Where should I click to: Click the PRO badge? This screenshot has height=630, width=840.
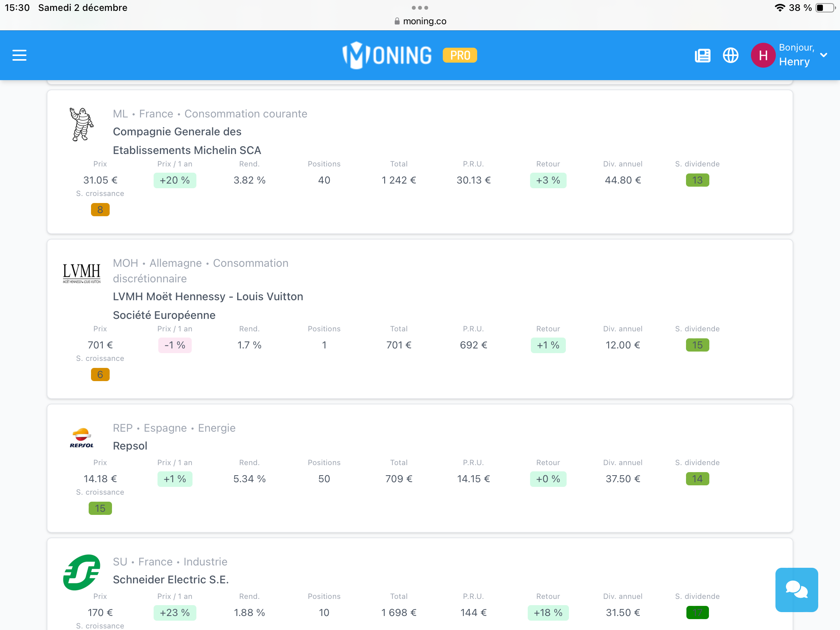point(460,55)
